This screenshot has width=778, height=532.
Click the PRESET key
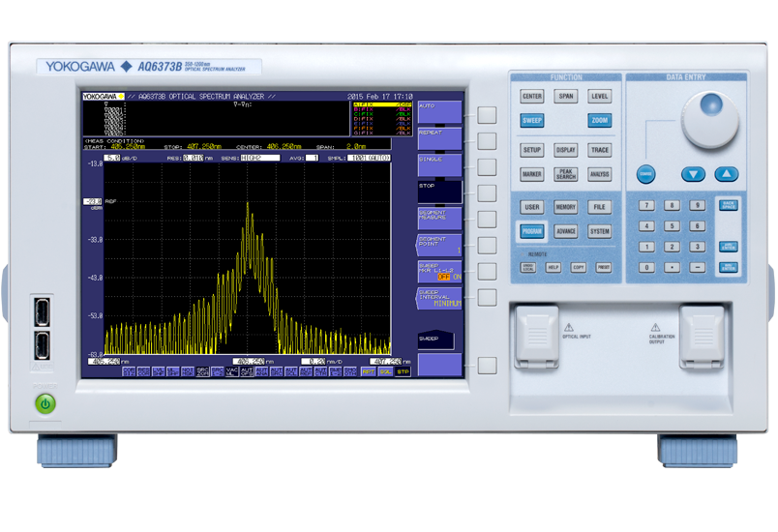(604, 267)
